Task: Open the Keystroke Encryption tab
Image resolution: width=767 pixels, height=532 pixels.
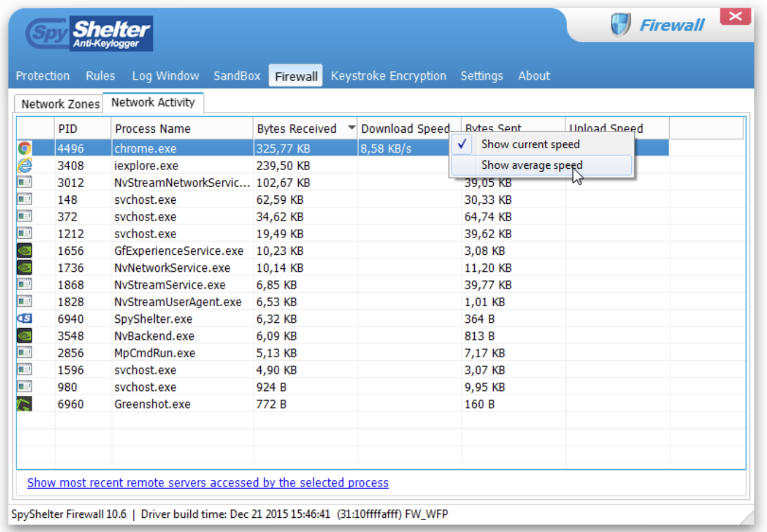Action: [x=388, y=76]
